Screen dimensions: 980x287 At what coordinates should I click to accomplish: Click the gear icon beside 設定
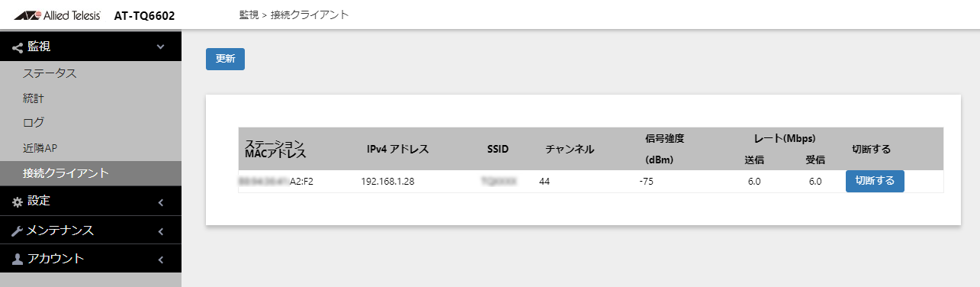pyautogui.click(x=18, y=202)
